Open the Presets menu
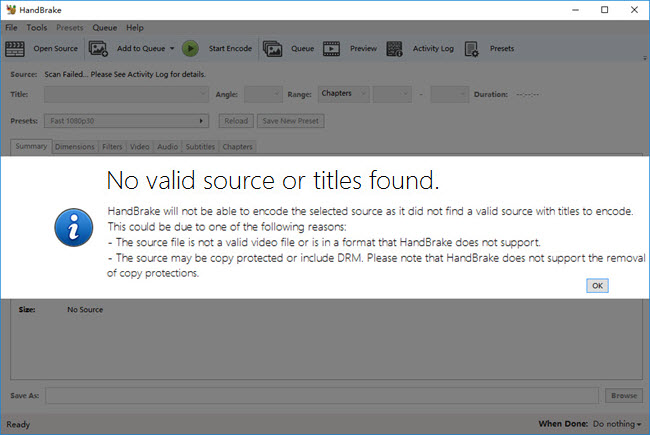 click(70, 28)
